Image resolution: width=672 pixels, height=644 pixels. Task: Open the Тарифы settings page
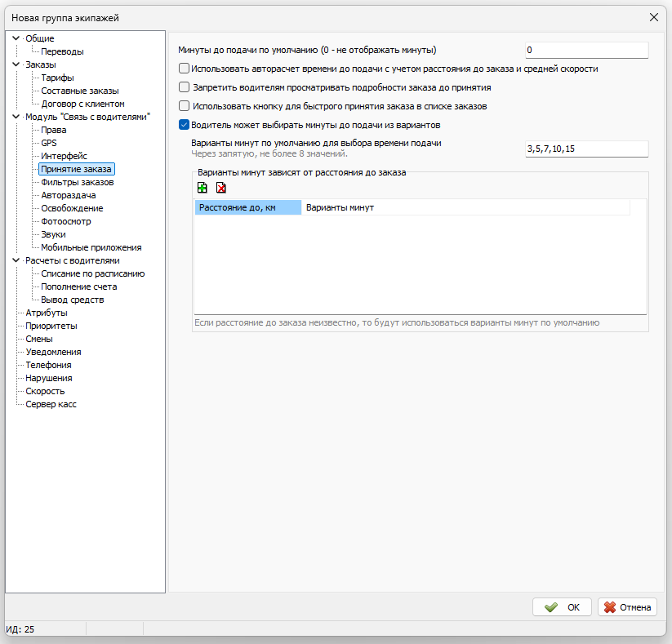tap(57, 78)
